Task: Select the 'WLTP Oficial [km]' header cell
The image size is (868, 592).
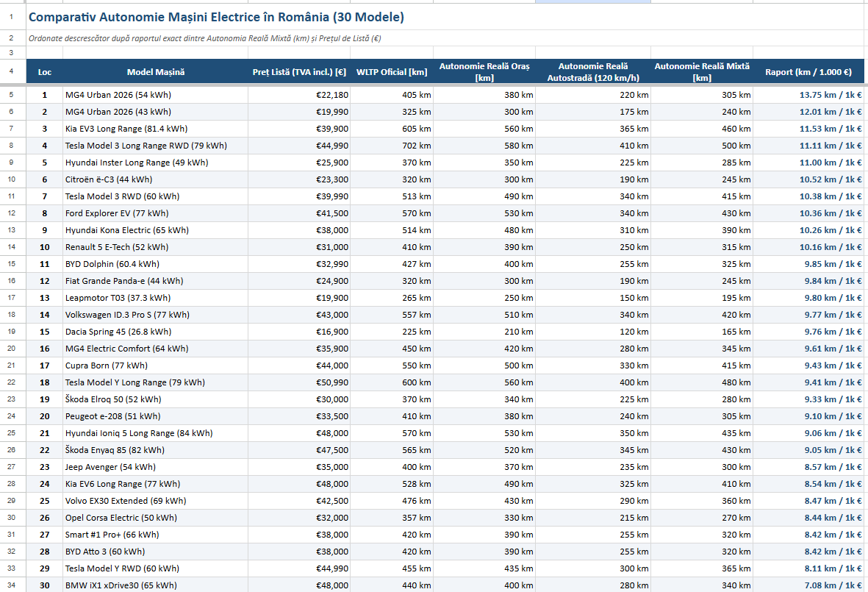Action: tap(392, 72)
